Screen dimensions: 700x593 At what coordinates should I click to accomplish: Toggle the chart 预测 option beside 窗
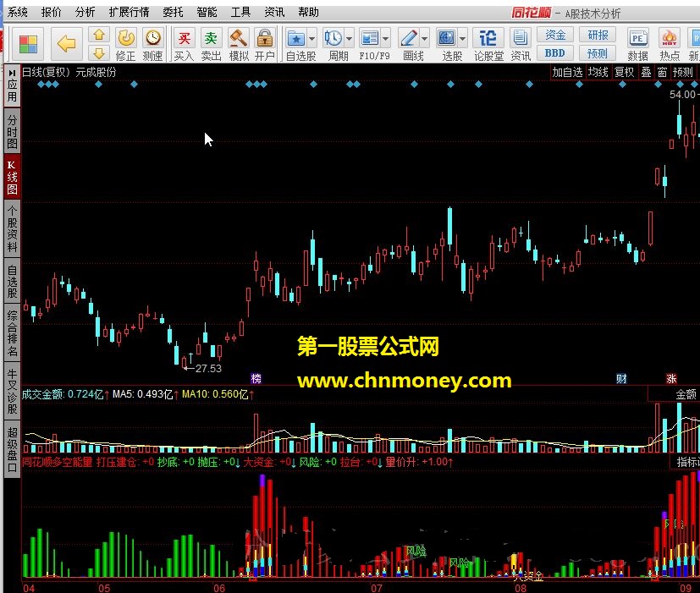coord(682,72)
